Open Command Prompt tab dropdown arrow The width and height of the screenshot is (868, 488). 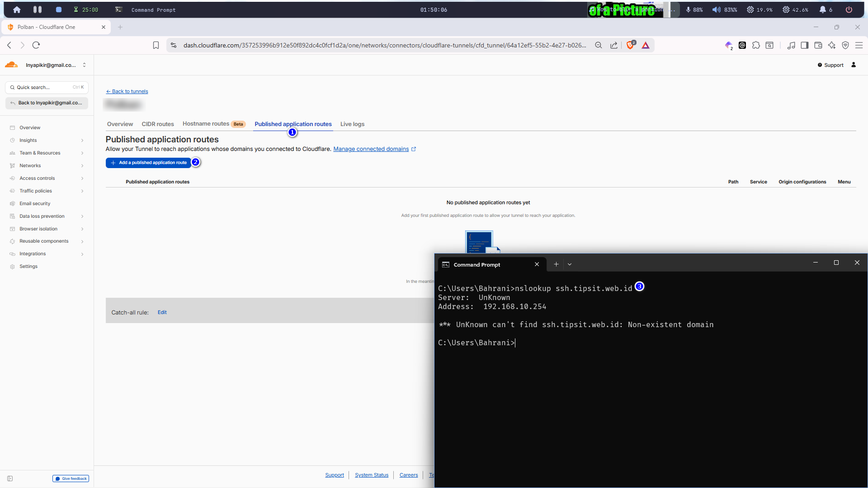(x=570, y=264)
